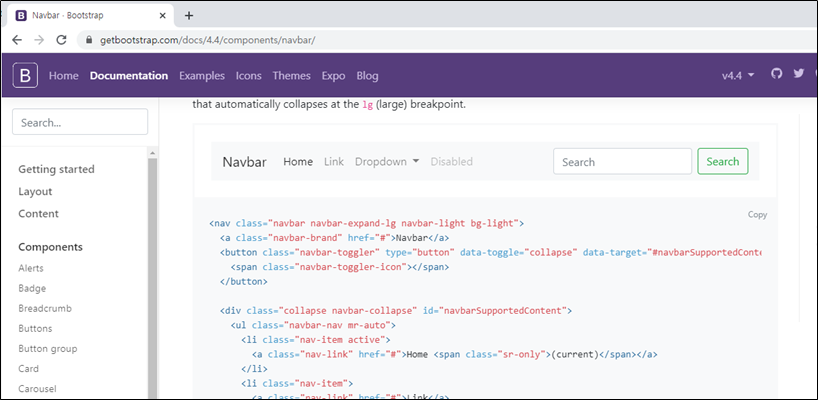The width and height of the screenshot is (818, 400).
Task: Open Expo in the top navbar
Action: pos(333,76)
